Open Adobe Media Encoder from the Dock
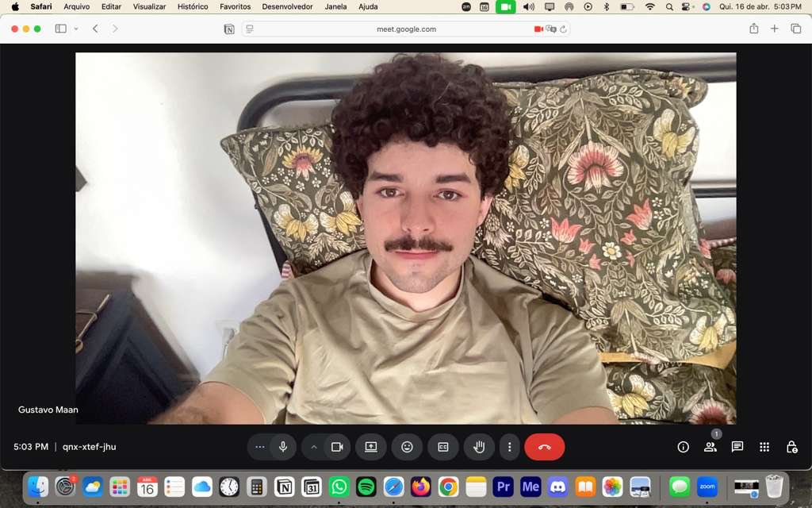This screenshot has width=812, height=508. [x=530, y=487]
